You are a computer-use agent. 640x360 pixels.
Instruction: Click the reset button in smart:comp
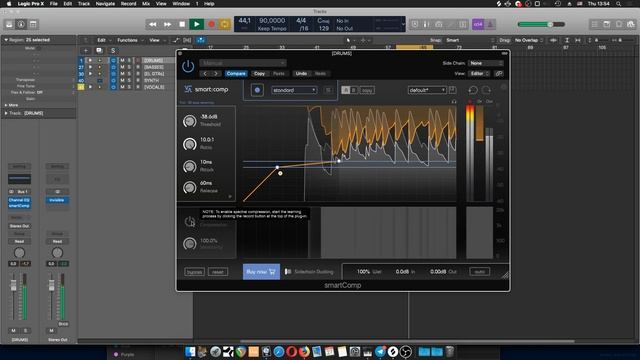218,272
